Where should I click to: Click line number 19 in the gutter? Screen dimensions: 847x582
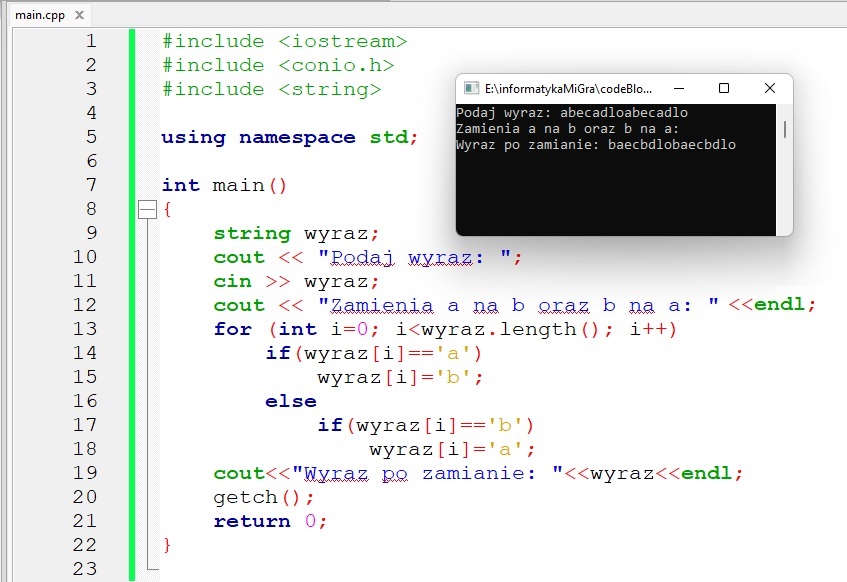85,473
